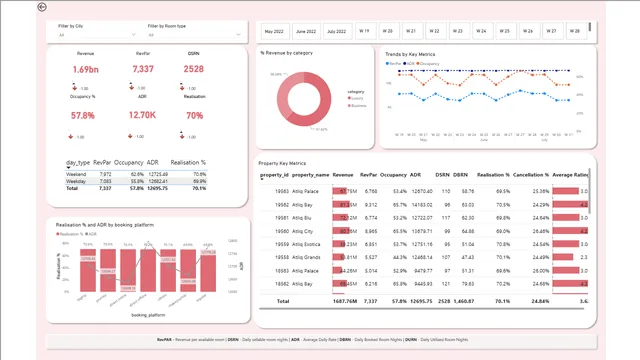
Task: Toggle the ADR legend marker in Trends chart
Action: pos(405,64)
